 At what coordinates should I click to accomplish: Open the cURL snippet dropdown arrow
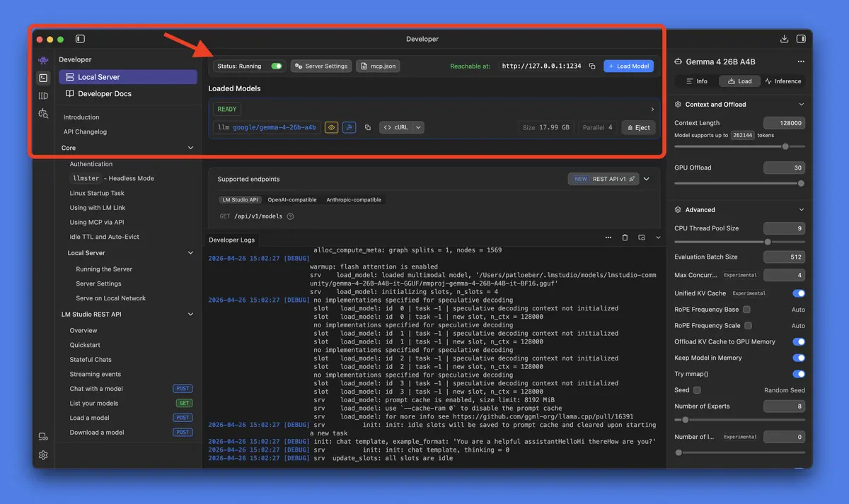click(419, 127)
